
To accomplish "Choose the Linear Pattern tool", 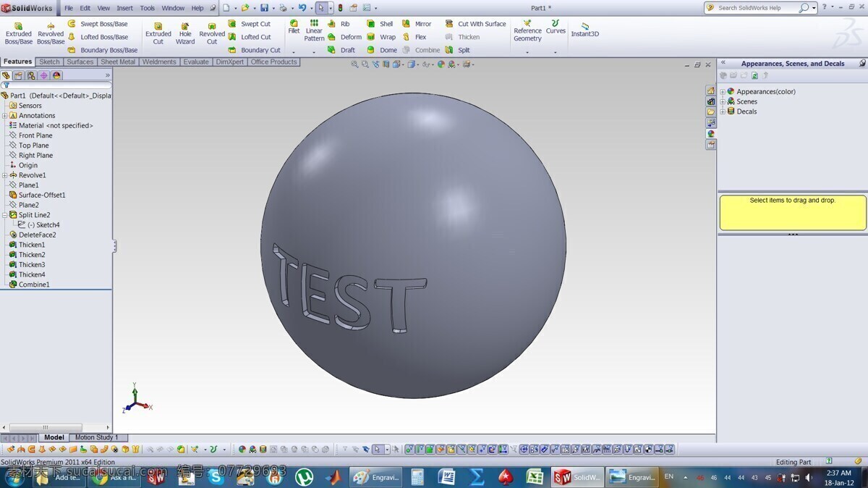I will click(314, 30).
